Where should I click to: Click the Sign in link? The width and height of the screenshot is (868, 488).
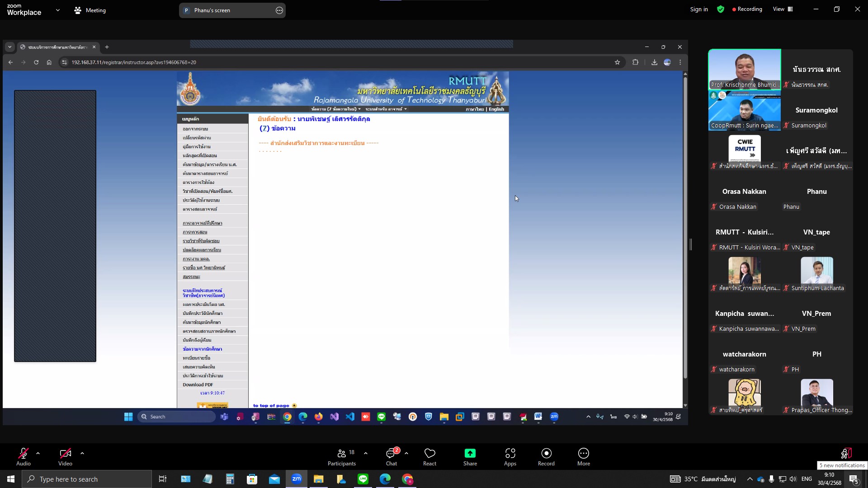[x=699, y=9]
